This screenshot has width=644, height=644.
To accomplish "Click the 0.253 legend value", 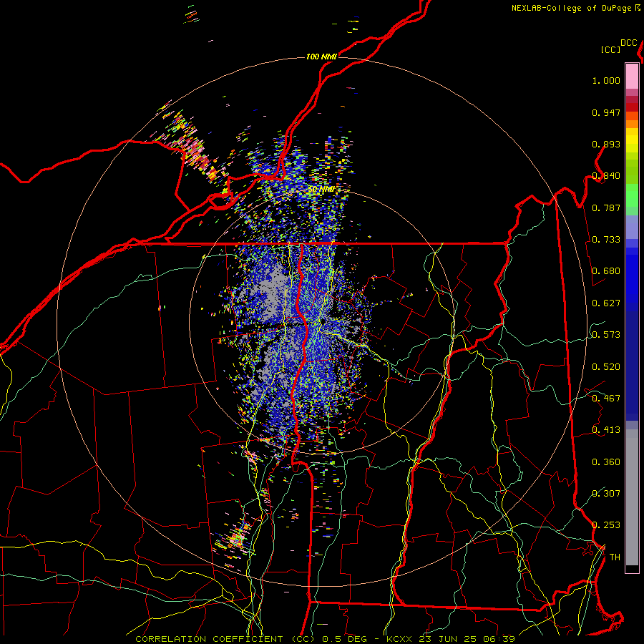I will coord(606,525).
